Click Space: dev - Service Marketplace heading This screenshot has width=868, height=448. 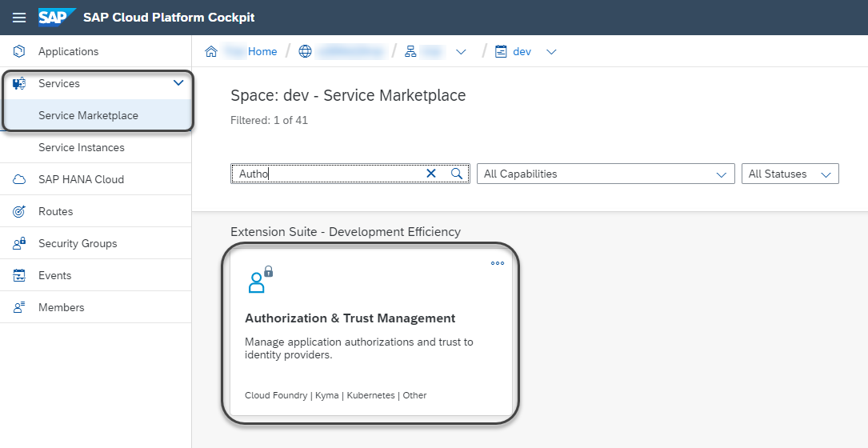point(348,95)
